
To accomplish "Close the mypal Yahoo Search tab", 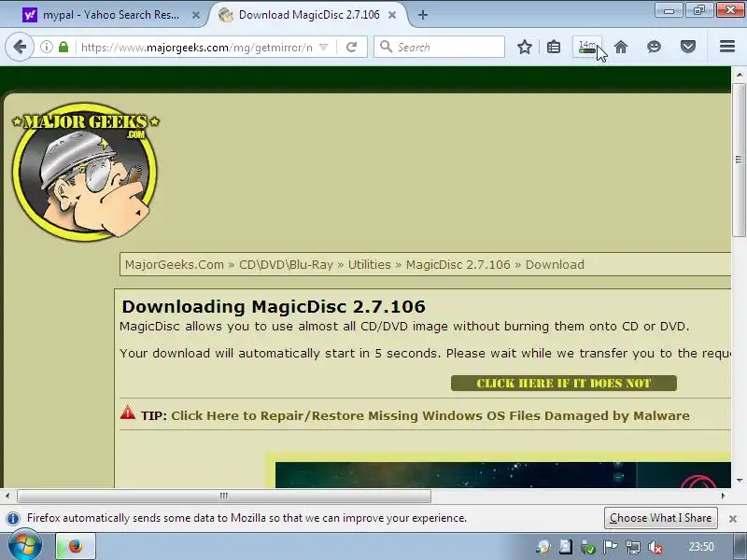I will coord(196,15).
